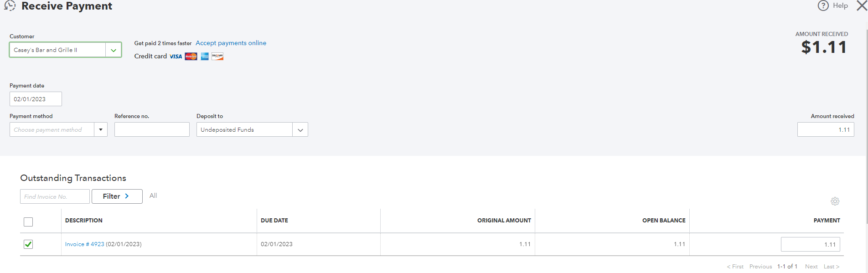The height and width of the screenshot is (273, 868).
Task: Uncheck Invoice #4923 checkbox
Action: click(28, 244)
